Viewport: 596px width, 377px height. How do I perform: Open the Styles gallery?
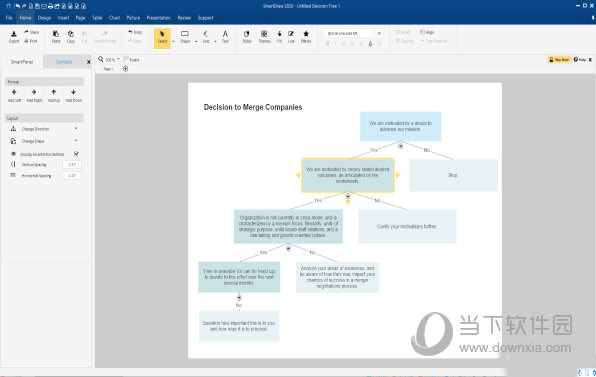click(247, 36)
